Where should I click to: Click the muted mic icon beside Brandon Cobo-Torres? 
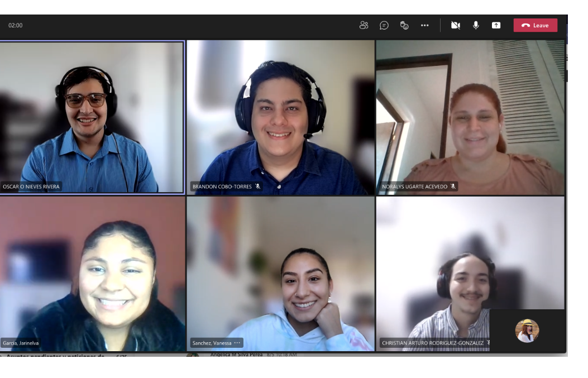click(257, 186)
